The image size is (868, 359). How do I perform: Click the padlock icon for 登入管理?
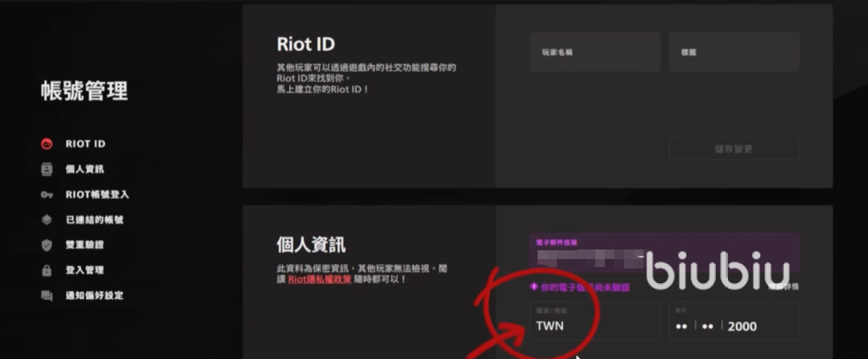coord(46,270)
